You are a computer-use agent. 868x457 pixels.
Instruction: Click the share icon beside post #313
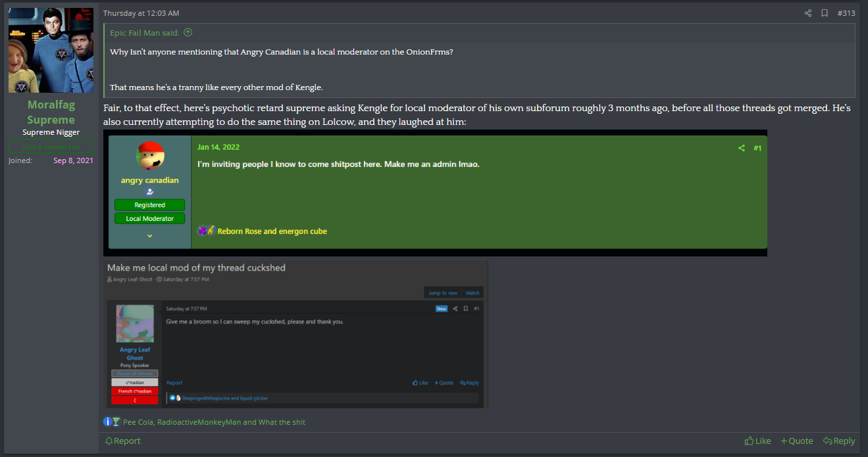point(808,13)
